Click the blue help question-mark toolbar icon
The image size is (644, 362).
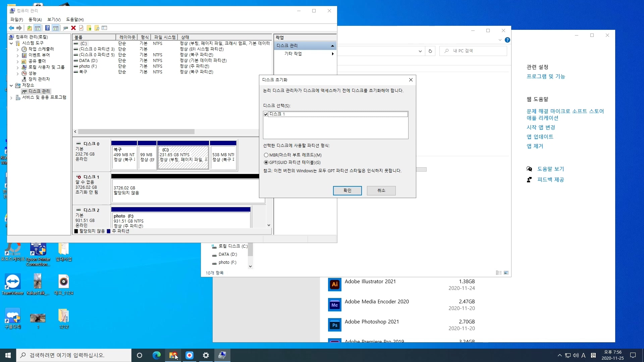click(47, 28)
